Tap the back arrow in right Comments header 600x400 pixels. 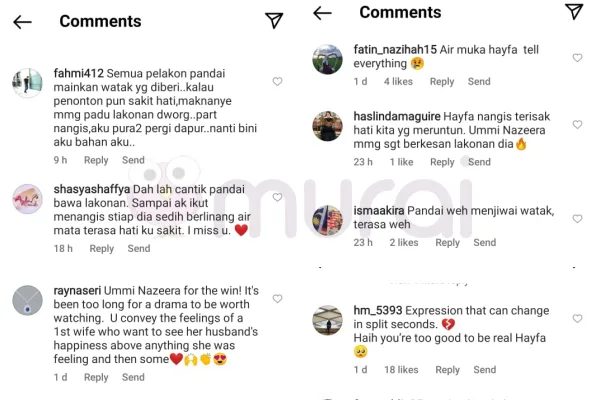pyautogui.click(x=322, y=13)
